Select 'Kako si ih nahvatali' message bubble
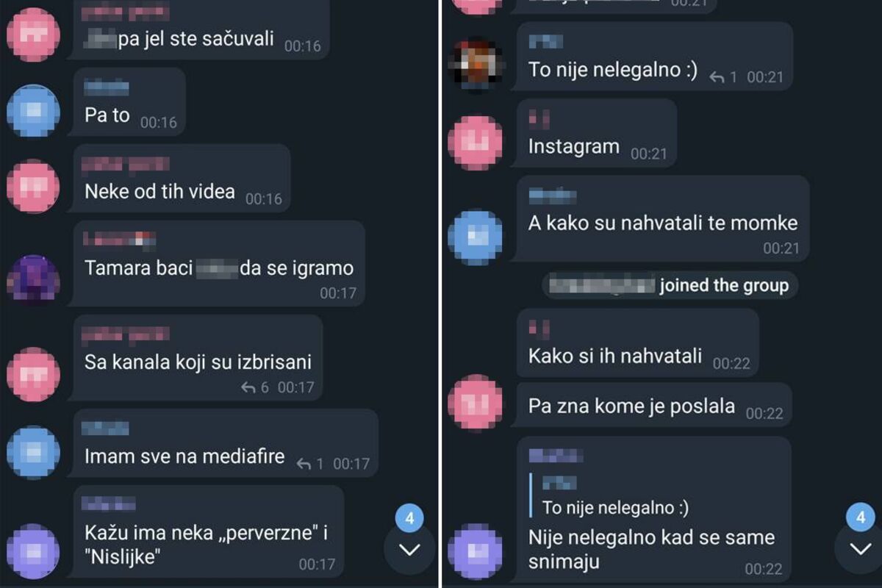The image size is (882, 588). click(x=637, y=343)
